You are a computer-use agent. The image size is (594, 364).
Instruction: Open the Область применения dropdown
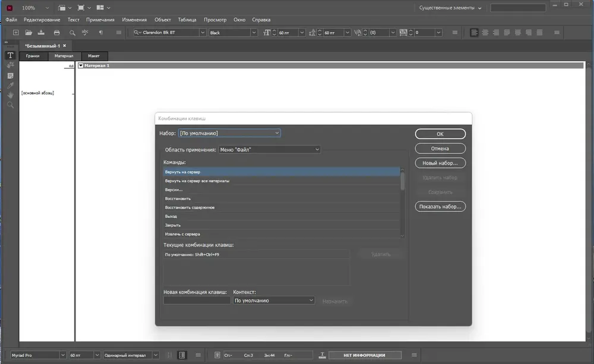(269, 150)
